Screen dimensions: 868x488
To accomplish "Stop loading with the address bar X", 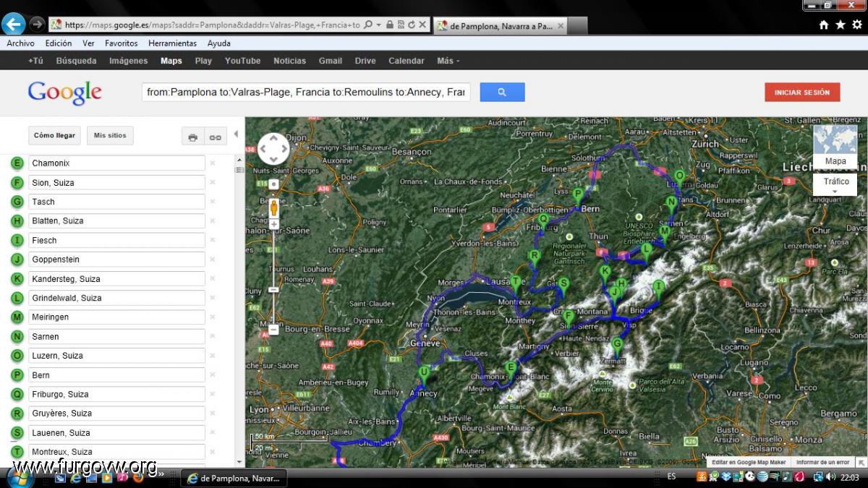I will click(x=422, y=25).
